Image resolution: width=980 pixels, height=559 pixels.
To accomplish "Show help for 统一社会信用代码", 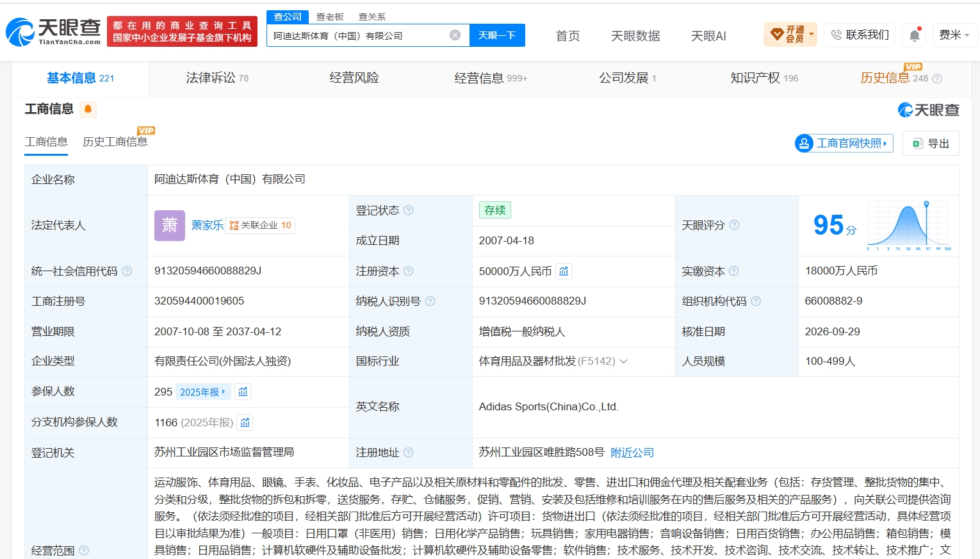I will click(127, 271).
